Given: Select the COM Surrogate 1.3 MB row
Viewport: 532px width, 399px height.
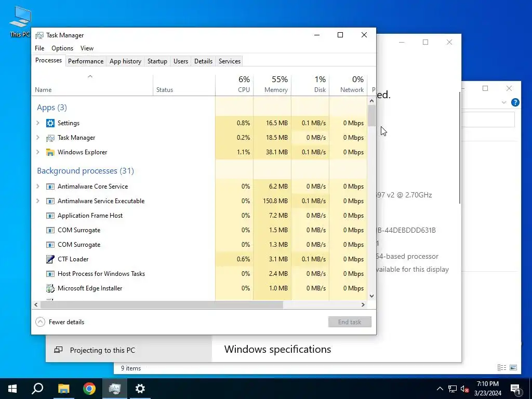Looking at the screenshot, I should click(199, 245).
